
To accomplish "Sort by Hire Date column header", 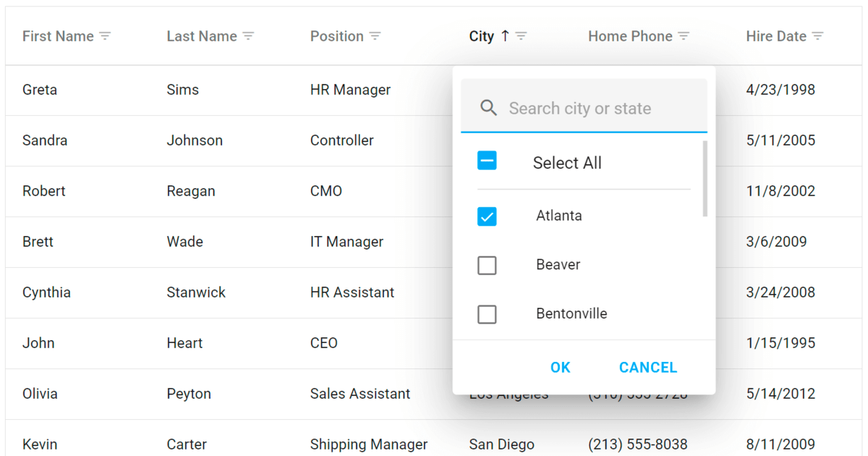I will (775, 36).
